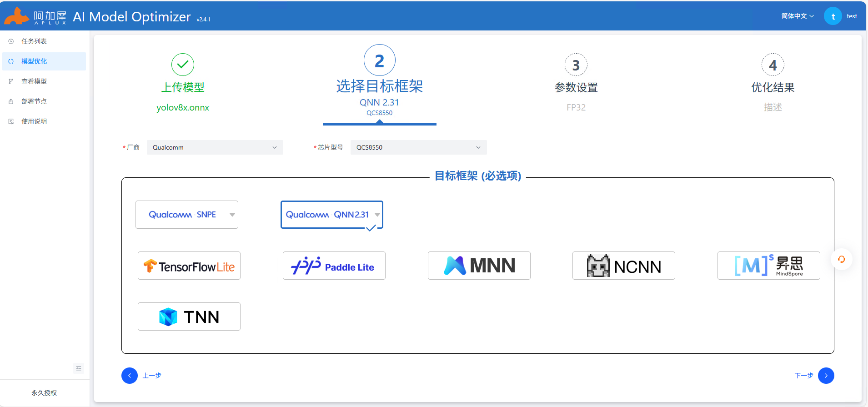868x407 pixels.
Task: Click the step 2 circle icon
Action: [380, 60]
